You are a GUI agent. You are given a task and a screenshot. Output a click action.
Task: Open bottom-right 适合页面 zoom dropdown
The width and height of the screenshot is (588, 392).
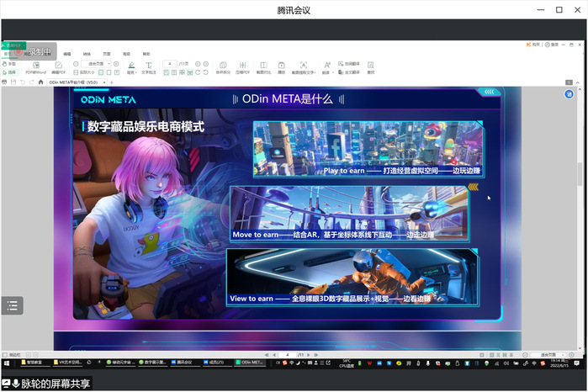(x=548, y=355)
